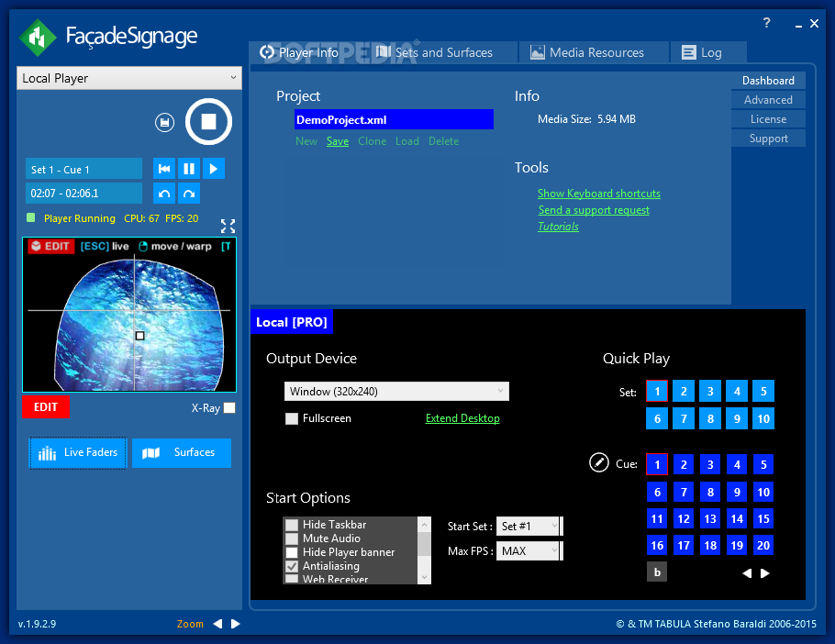This screenshot has height=644, width=835.
Task: Select Quick Play Set 10
Action: (x=763, y=418)
